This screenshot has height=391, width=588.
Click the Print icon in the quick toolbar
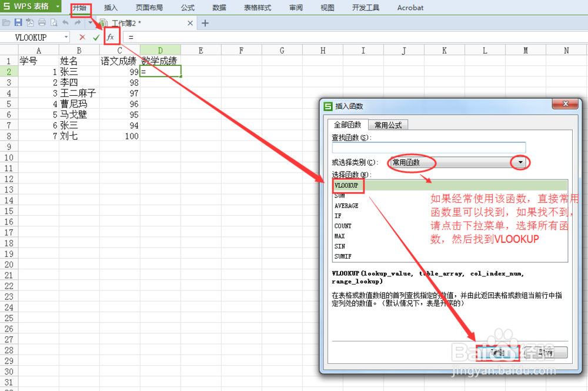43,22
